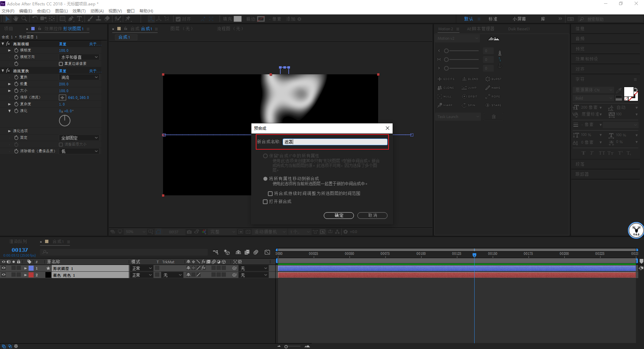Click the BLEND tool in Motion 2
This screenshot has width=644, height=349.
pos(470,79)
